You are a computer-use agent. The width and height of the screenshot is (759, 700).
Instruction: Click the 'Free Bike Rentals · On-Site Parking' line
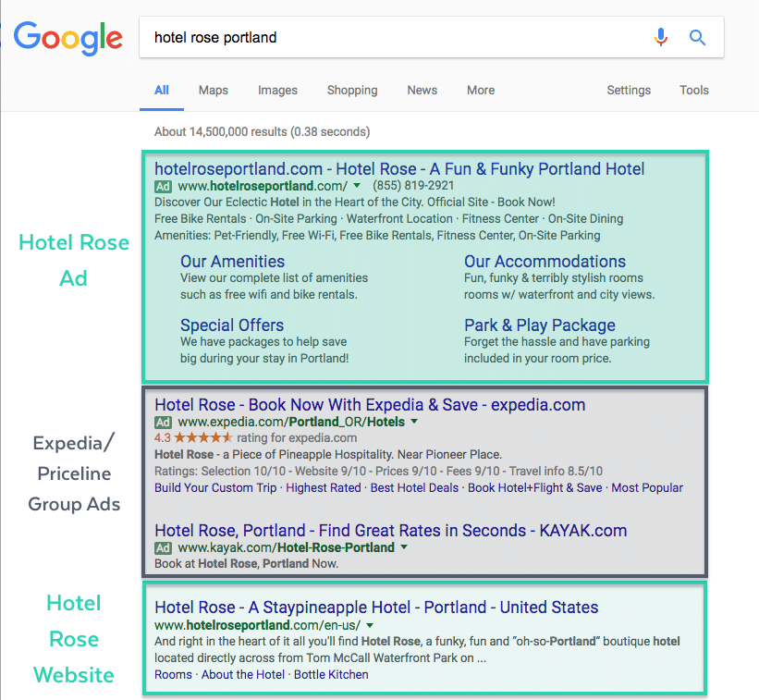[388, 219]
